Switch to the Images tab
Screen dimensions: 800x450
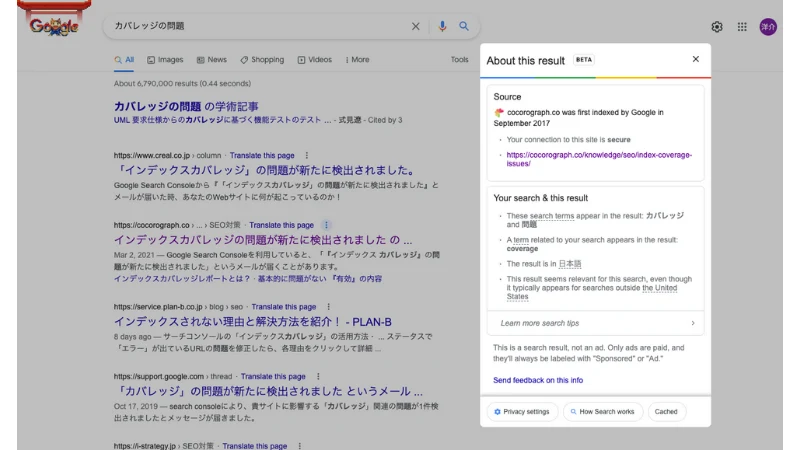(165, 60)
